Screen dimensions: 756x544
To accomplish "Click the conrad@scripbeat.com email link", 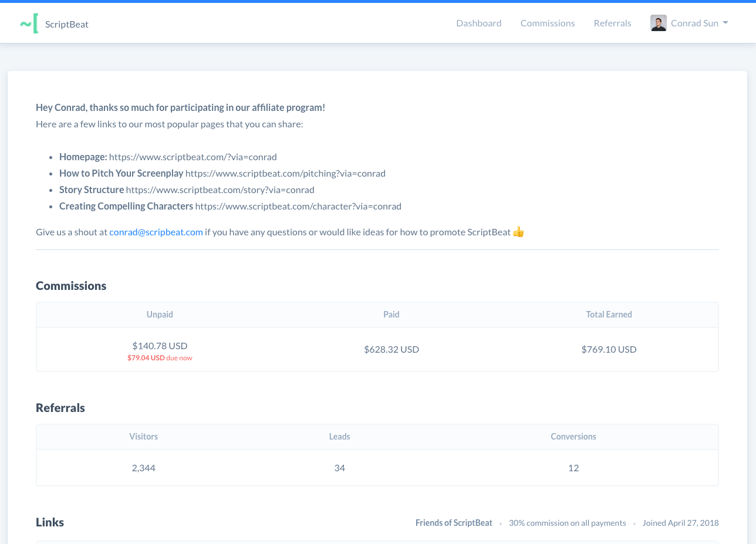I will click(x=156, y=232).
